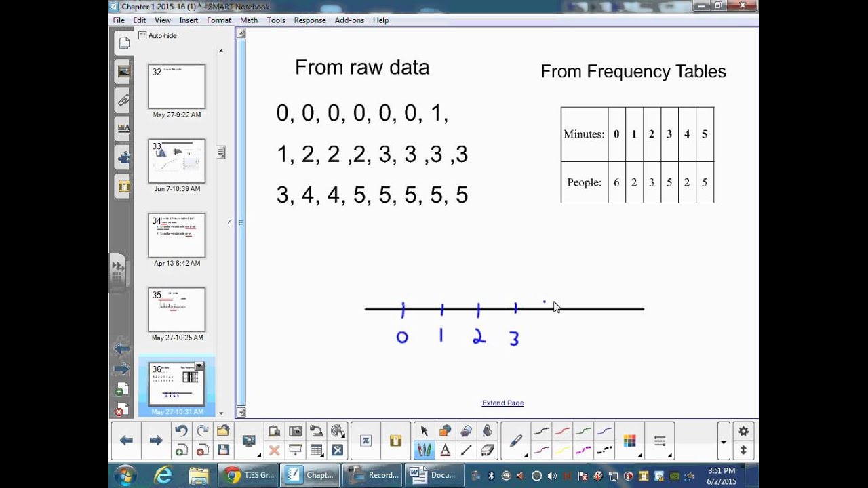The image size is (868, 488).
Task: Open the color palette dropdown
Action: pos(630,441)
